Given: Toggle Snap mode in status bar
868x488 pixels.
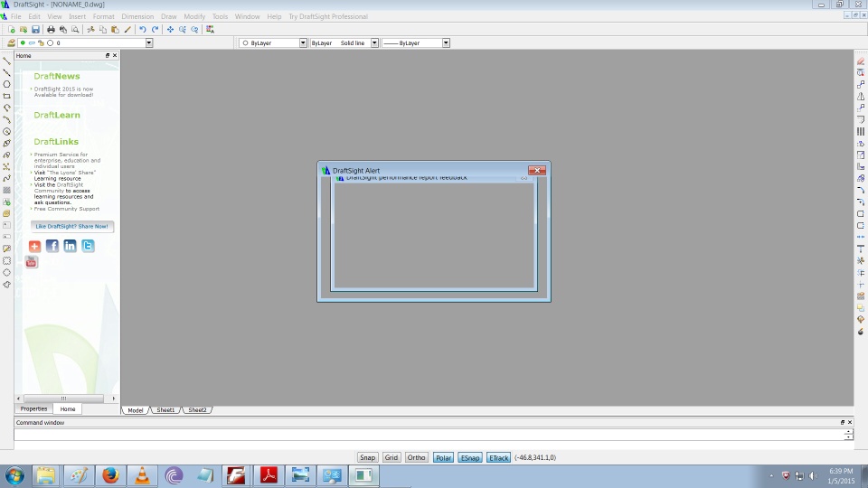Looking at the screenshot, I should click(x=367, y=457).
